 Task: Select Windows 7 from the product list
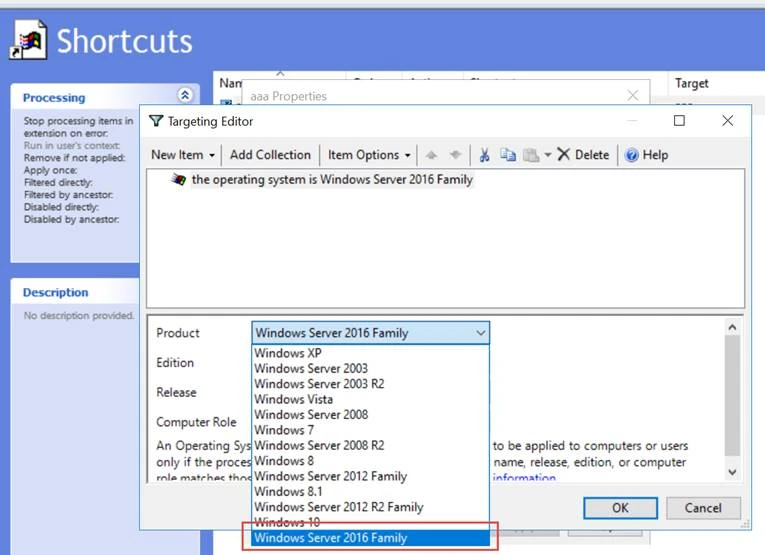(x=283, y=430)
